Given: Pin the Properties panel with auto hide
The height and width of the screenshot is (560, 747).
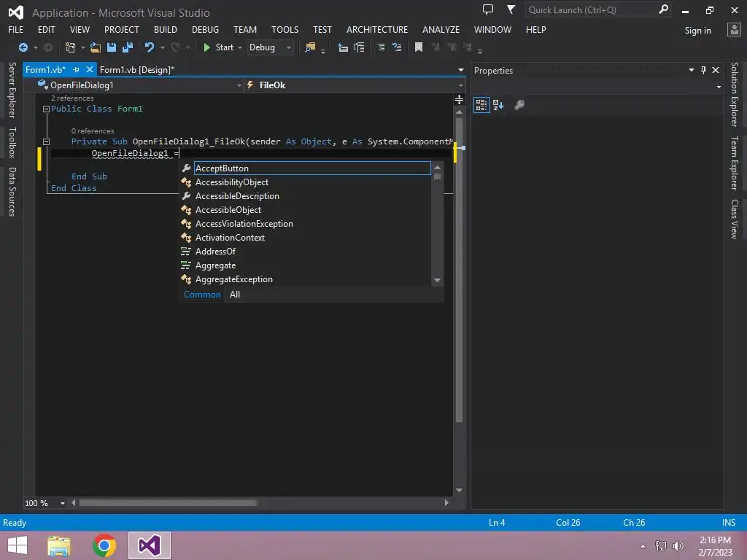Looking at the screenshot, I should tap(704, 70).
